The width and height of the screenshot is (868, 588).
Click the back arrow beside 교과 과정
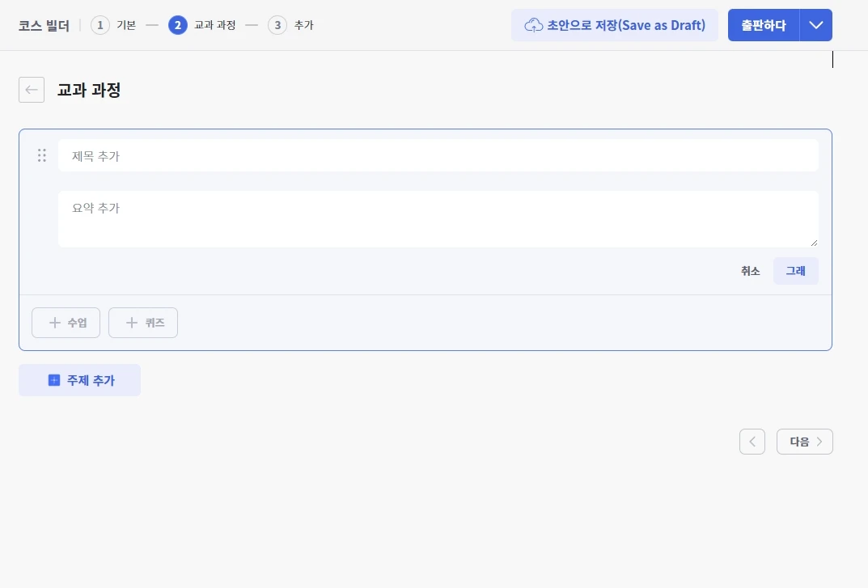coord(32,90)
